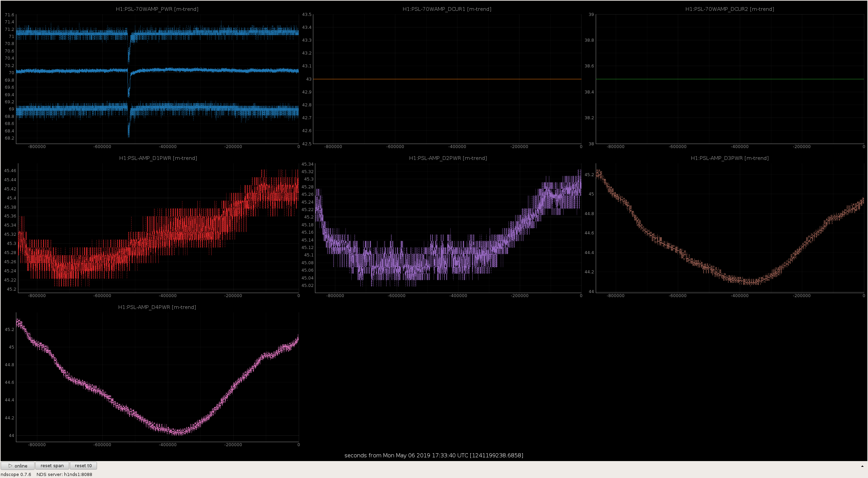The height and width of the screenshot is (478, 868).
Task: Click the 44 y-axis label on D4PWR plot
Action: (x=12, y=436)
